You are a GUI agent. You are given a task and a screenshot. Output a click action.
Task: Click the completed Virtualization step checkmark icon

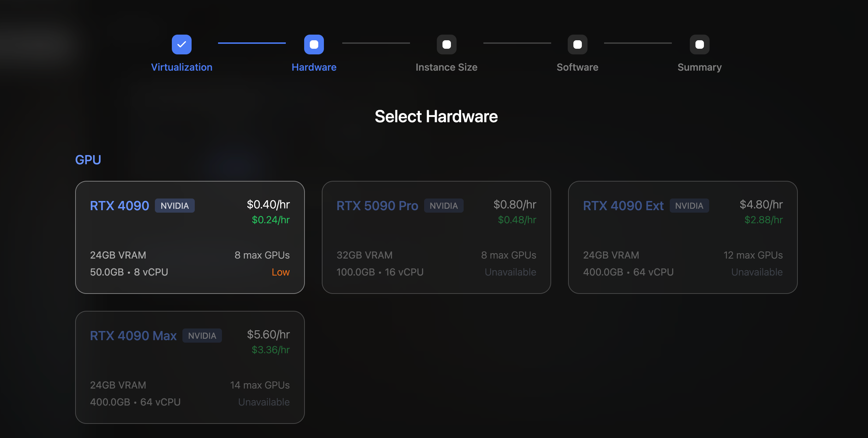pos(181,44)
